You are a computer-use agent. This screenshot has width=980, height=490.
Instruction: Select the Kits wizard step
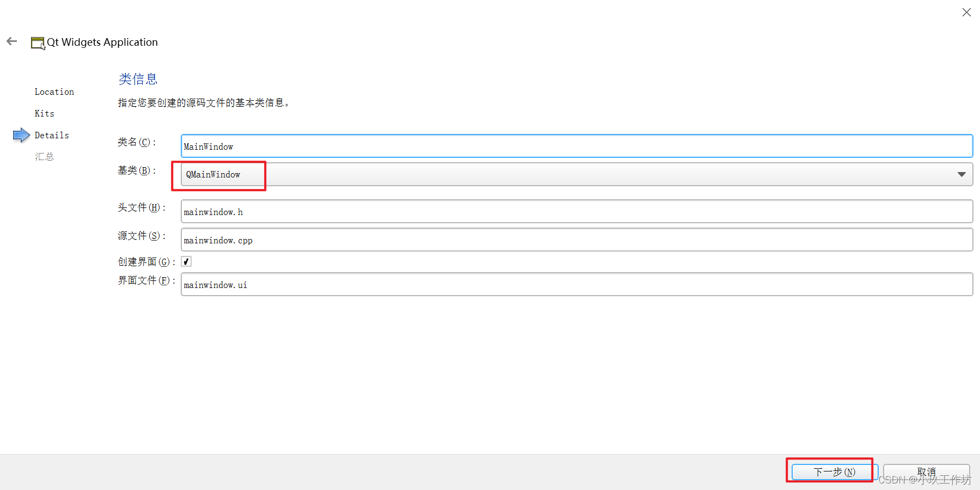point(45,113)
